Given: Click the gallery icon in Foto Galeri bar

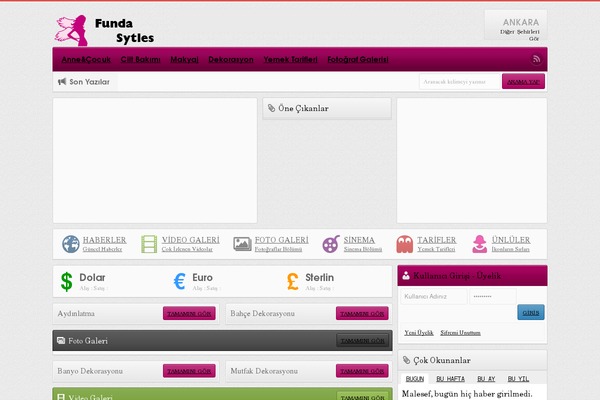Looking at the screenshot, I should click(x=61, y=340).
